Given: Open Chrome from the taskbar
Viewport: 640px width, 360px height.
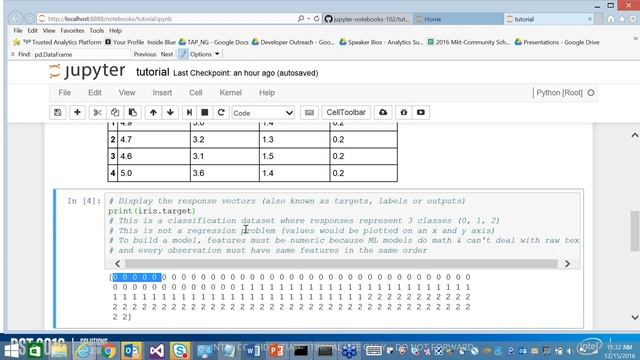Looking at the screenshot, I should pyautogui.click(x=108, y=351).
